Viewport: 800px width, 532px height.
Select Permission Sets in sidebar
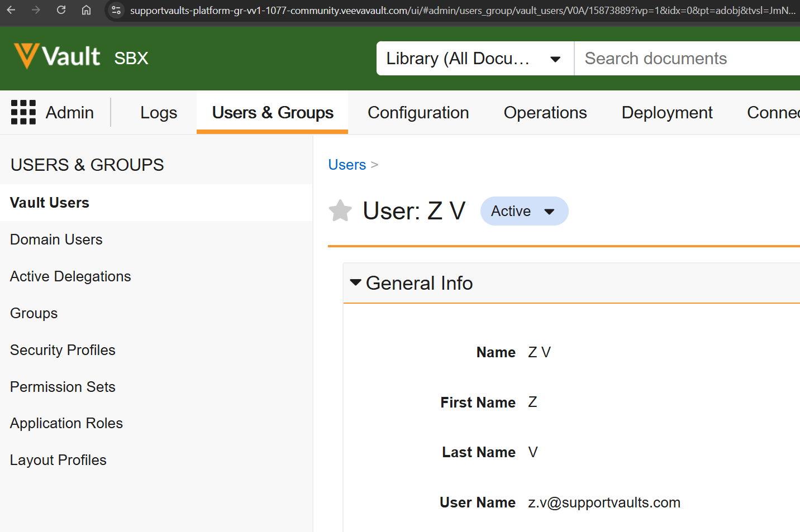pos(63,387)
